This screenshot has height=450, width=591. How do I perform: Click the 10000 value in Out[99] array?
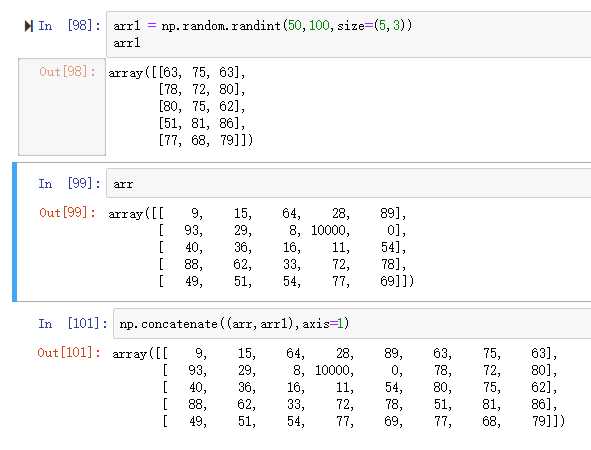330,230
